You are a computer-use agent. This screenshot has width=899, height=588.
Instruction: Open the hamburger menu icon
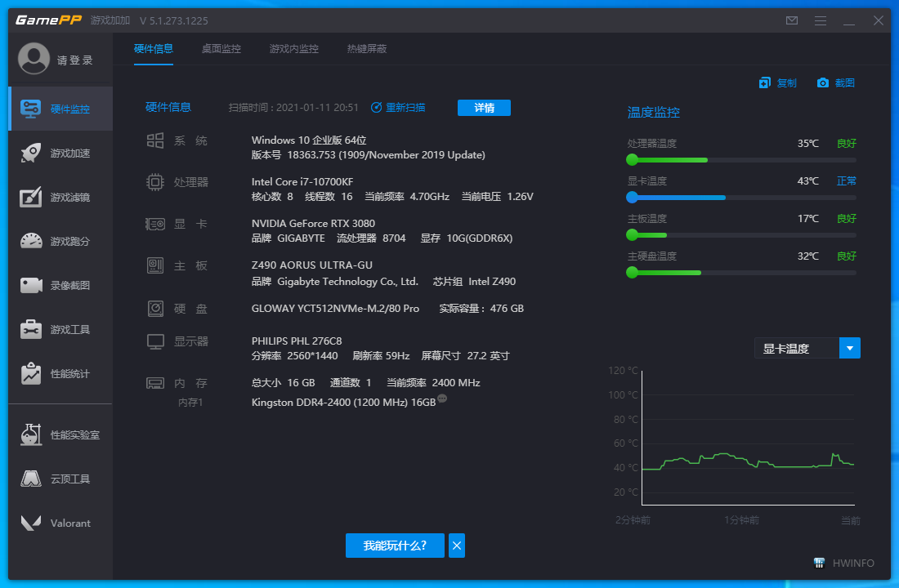pos(821,20)
